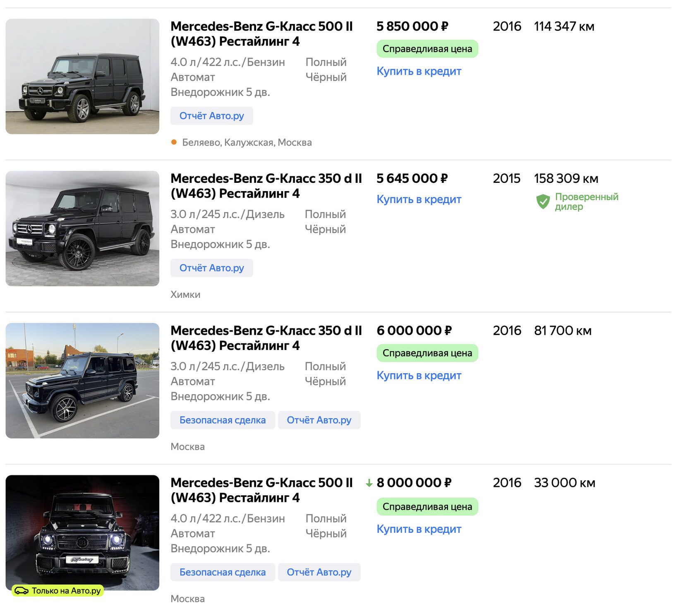Screen dimensions: 695x616
Task: Open the photo of the 8 000 000 ₽ G-Класс
Action: click(82, 532)
